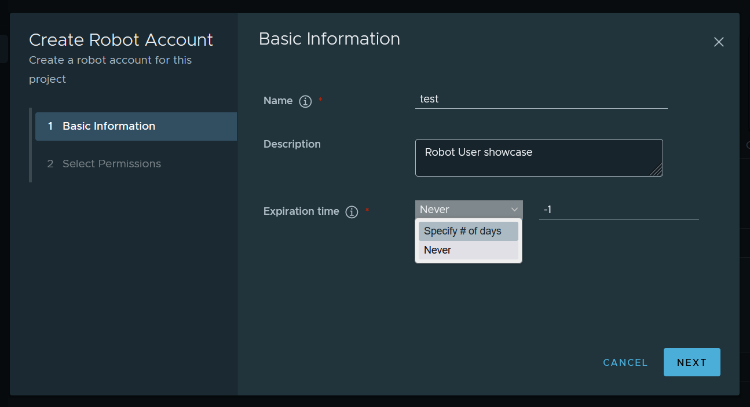750x407 pixels.
Task: Click the 'Description' label text
Action: pos(292,144)
